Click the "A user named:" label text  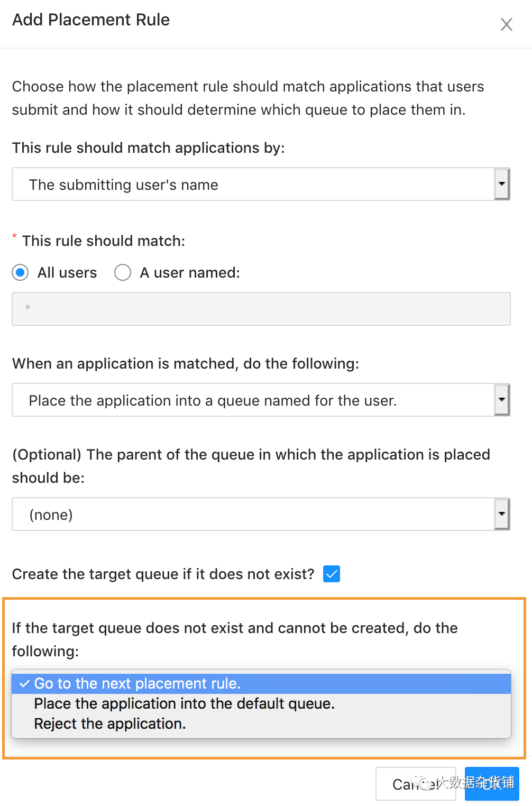(x=190, y=273)
